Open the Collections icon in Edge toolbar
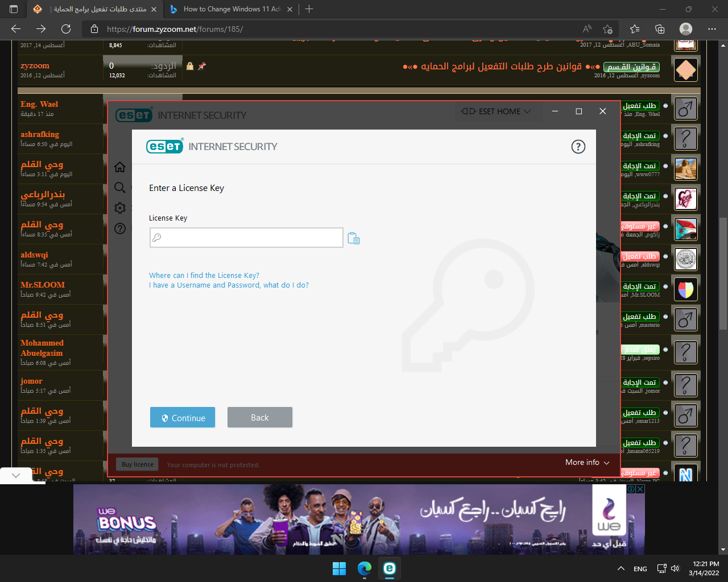 660,29
